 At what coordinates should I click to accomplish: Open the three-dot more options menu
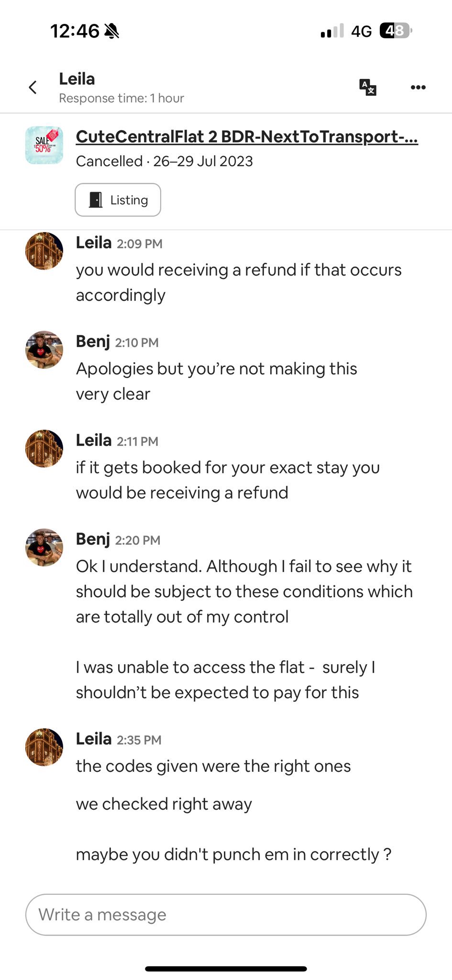click(418, 88)
